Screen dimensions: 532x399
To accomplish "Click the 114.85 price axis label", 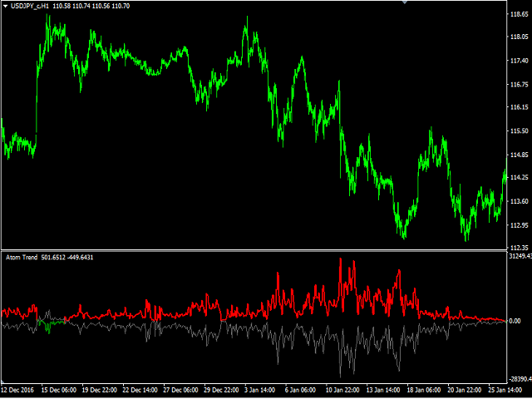I will (520, 155).
